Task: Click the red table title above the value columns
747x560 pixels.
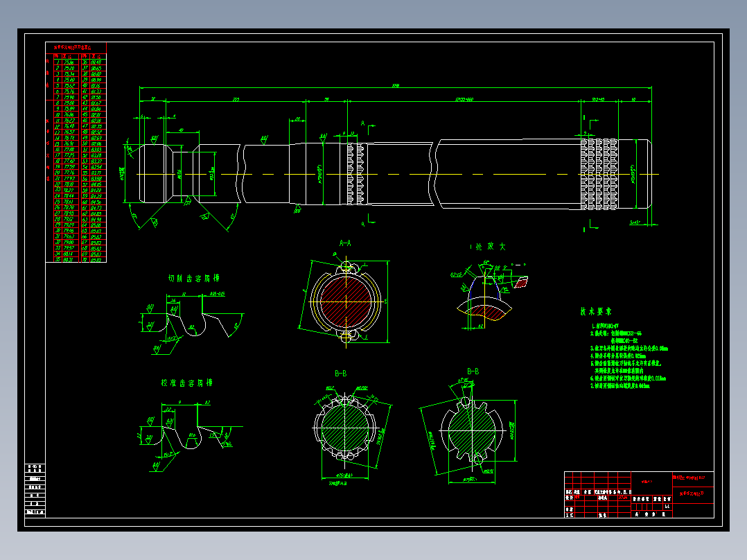Action: (72, 48)
